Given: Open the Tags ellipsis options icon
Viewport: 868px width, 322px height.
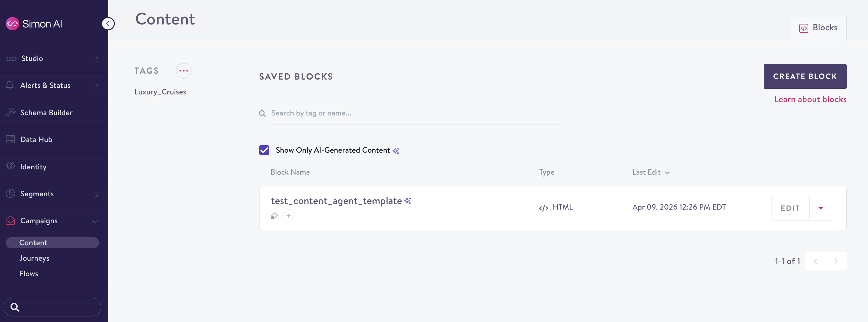Looking at the screenshot, I should (184, 71).
